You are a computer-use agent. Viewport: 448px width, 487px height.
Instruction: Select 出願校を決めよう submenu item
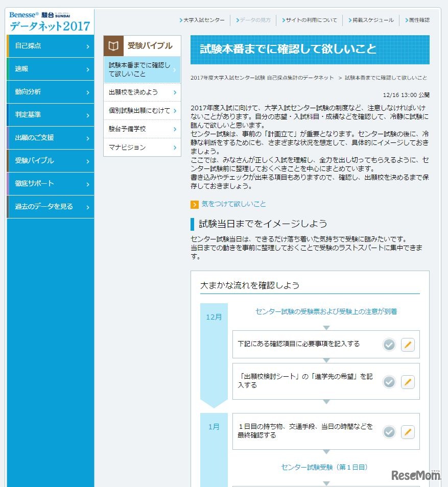coord(142,92)
